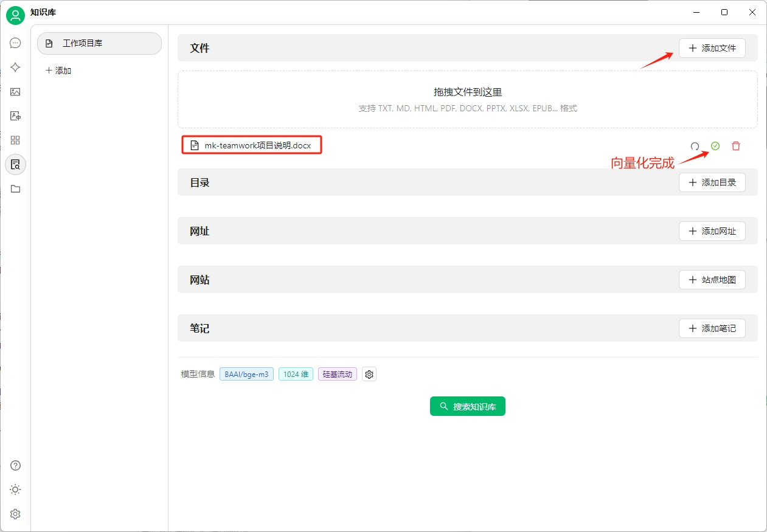Expand the 笔记 section header
The image size is (767, 532).
[468, 328]
